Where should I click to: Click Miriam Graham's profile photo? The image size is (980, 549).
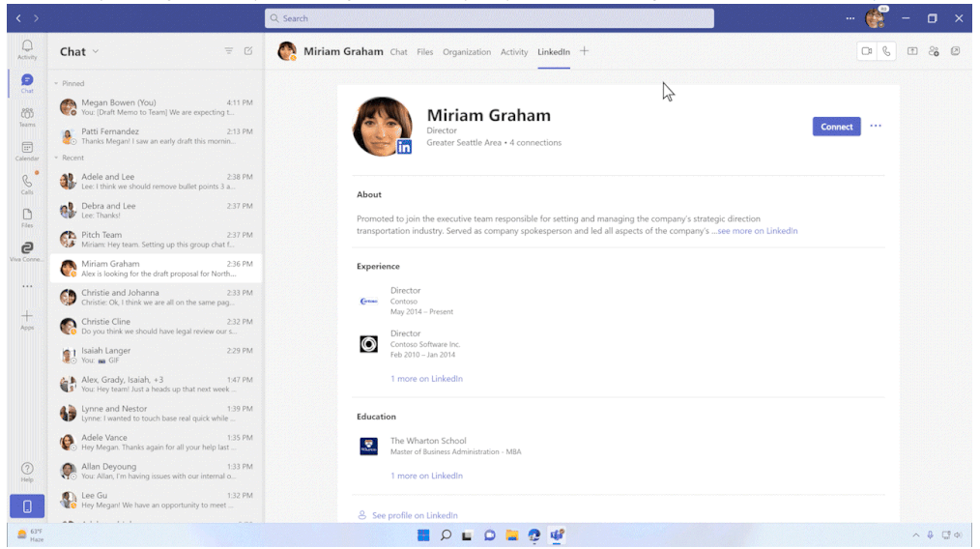point(382,126)
